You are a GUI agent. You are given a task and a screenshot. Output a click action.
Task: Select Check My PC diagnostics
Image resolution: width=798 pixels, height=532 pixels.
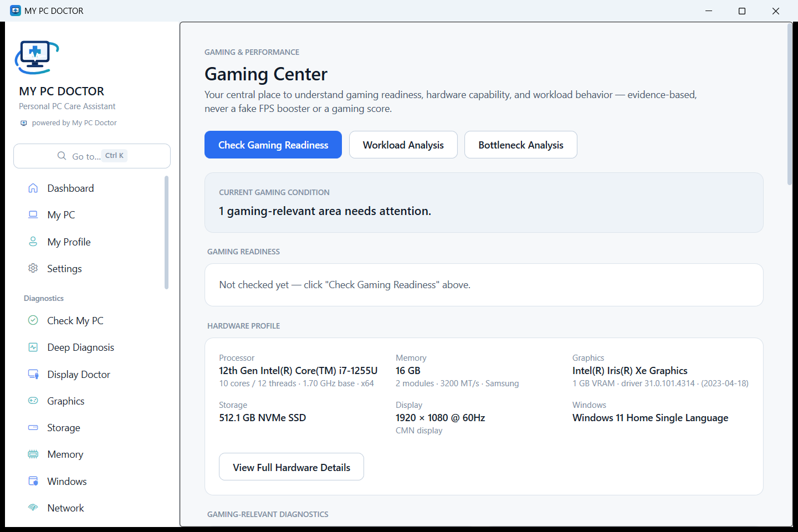click(x=75, y=321)
